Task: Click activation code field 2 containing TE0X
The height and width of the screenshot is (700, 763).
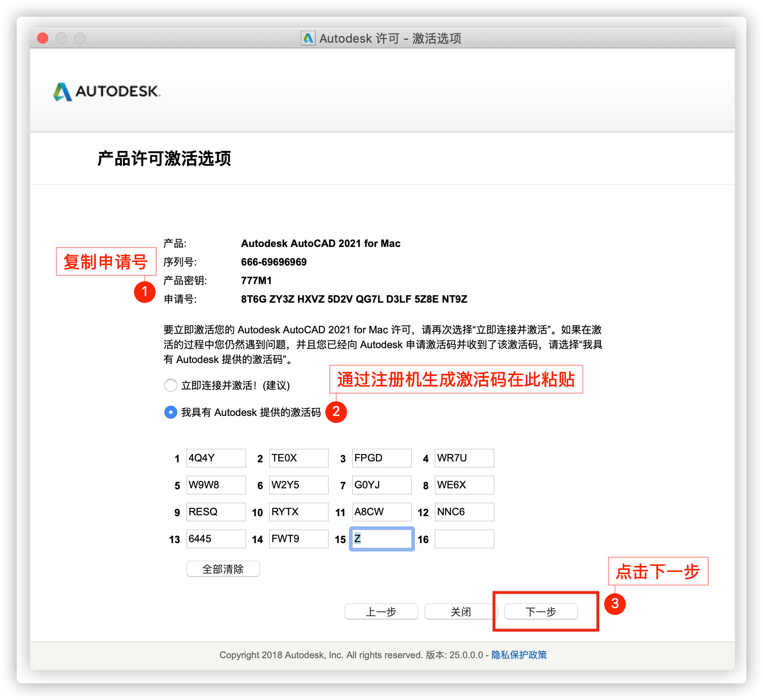Action: pyautogui.click(x=298, y=458)
